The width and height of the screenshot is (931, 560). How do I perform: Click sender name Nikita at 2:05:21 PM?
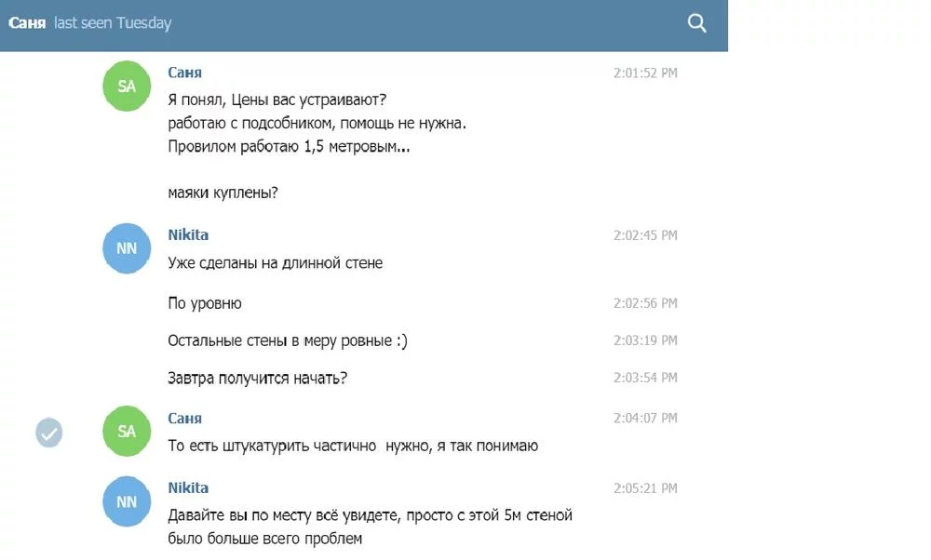pyautogui.click(x=188, y=488)
